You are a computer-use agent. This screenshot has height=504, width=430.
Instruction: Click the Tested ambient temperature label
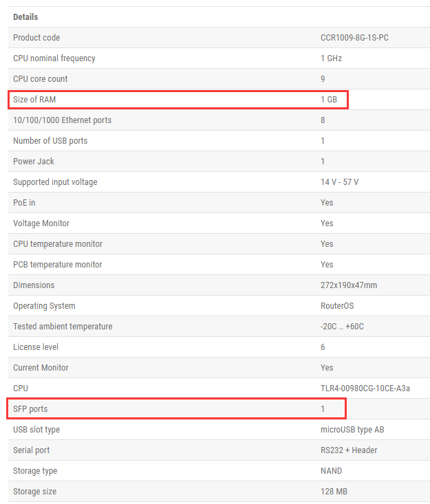[63, 326]
